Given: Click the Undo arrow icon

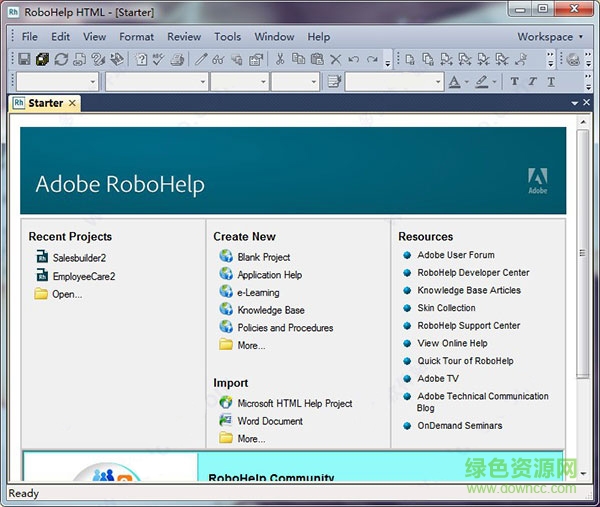Looking at the screenshot, I should tap(353, 60).
